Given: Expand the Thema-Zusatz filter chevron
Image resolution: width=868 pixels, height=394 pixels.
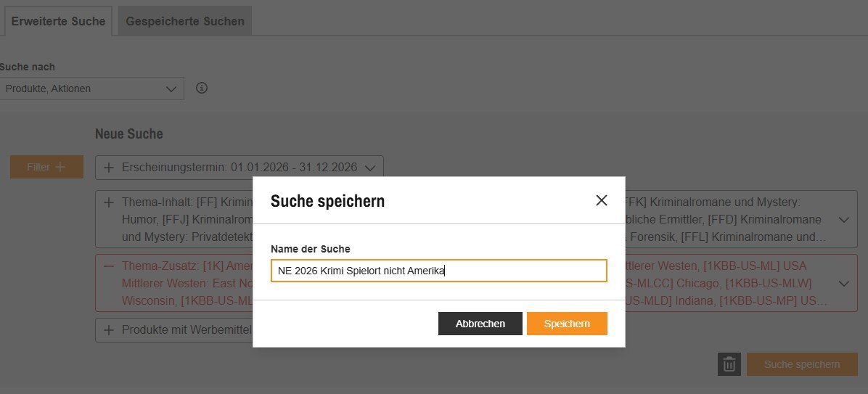Looking at the screenshot, I should click(844, 283).
